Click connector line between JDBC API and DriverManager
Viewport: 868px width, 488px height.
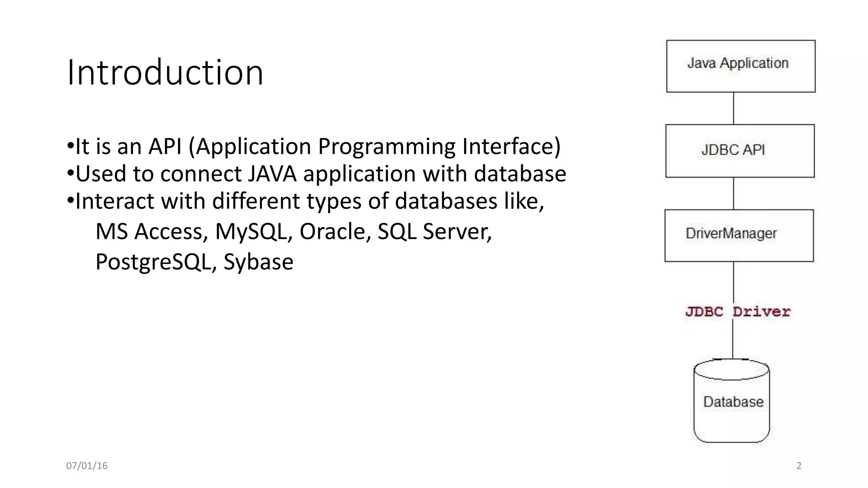click(x=734, y=193)
